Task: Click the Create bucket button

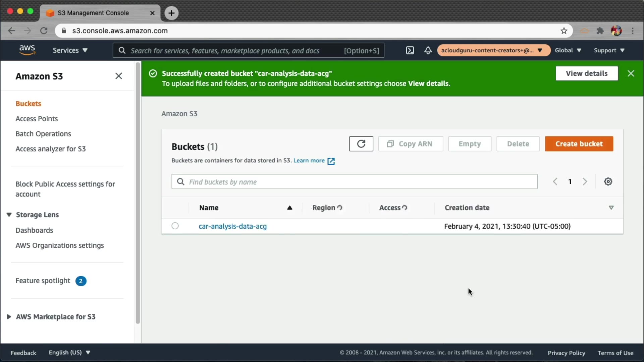Action: point(579,144)
